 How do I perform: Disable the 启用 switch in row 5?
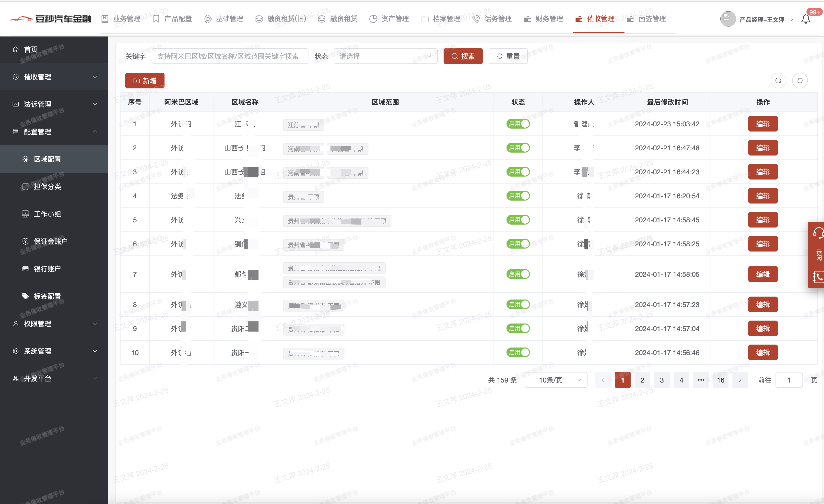click(518, 220)
